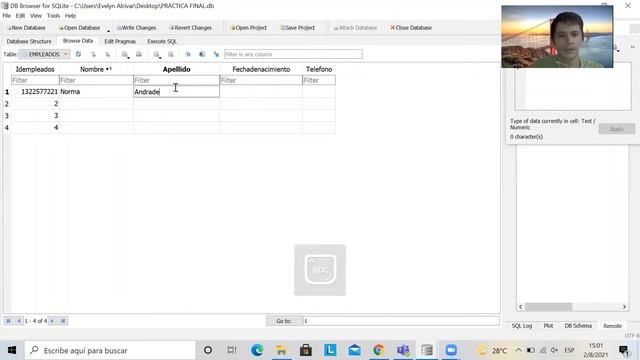
Task: Open the Edit menu
Action: [x=20, y=16]
